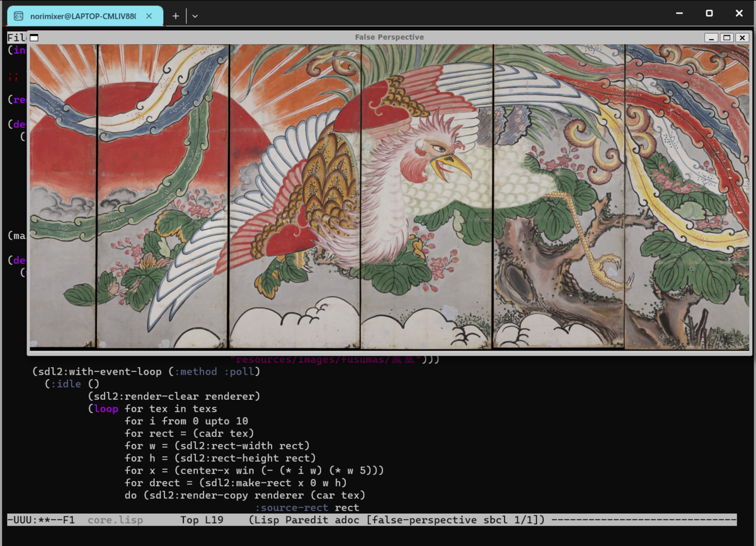Viewport: 756px width, 546px height.
Task: Click the :source-rect rect line
Action: (x=307, y=508)
